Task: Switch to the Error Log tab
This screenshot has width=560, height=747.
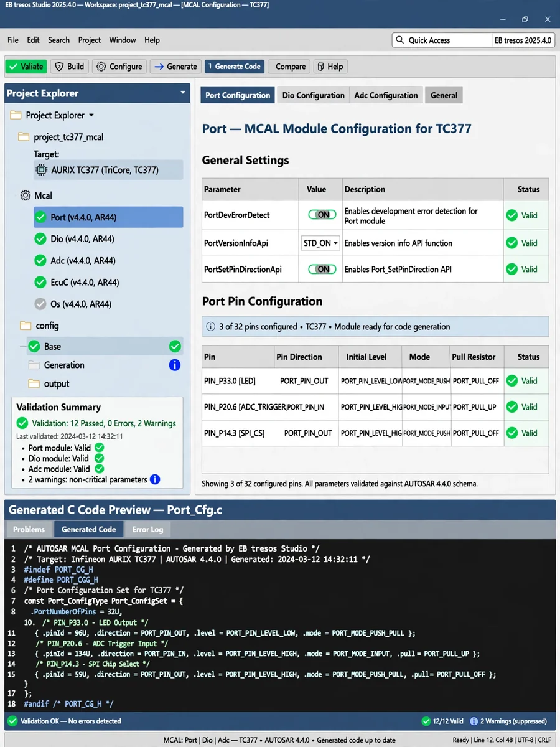Action: 147,529
